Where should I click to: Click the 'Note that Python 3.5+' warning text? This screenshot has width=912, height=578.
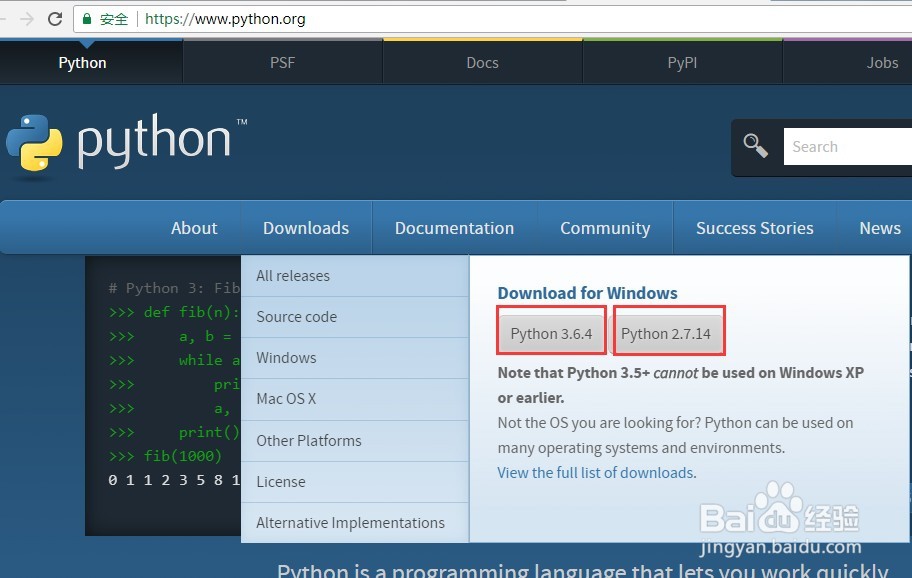(681, 385)
